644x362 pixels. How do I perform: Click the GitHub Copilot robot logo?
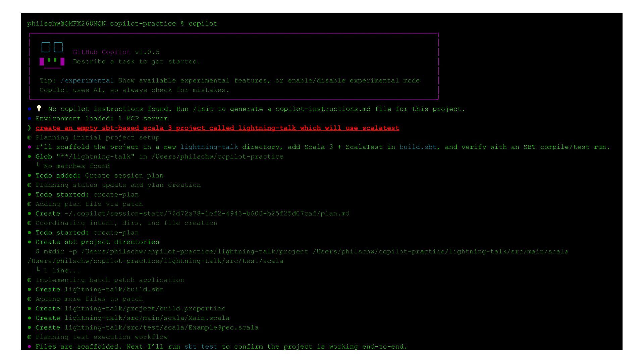[x=52, y=55]
